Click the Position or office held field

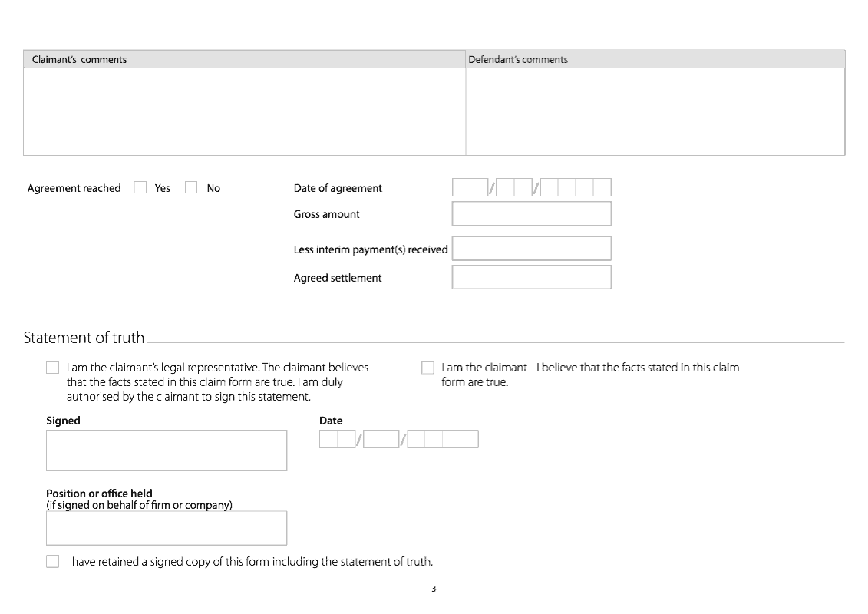click(x=166, y=528)
